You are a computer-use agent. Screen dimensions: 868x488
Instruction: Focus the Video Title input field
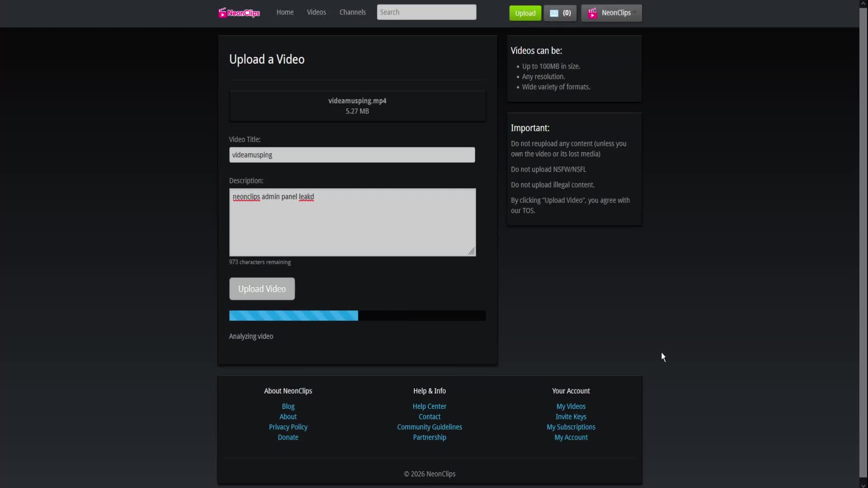coord(352,155)
